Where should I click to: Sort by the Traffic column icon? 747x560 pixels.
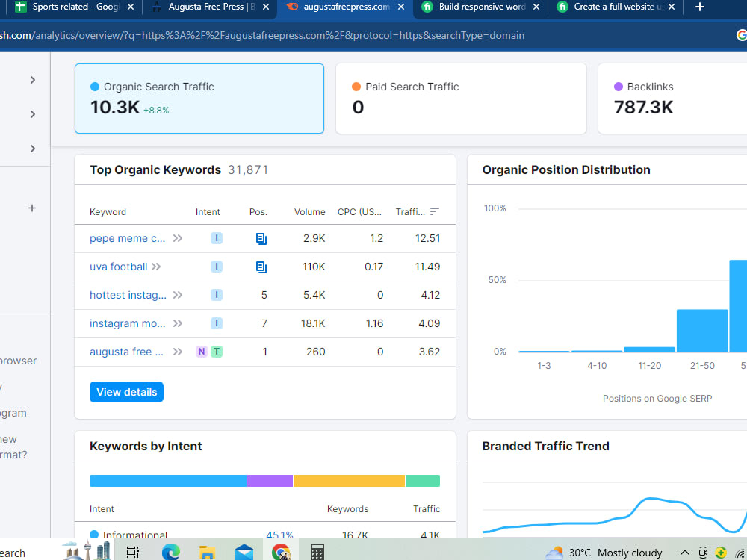(x=435, y=211)
